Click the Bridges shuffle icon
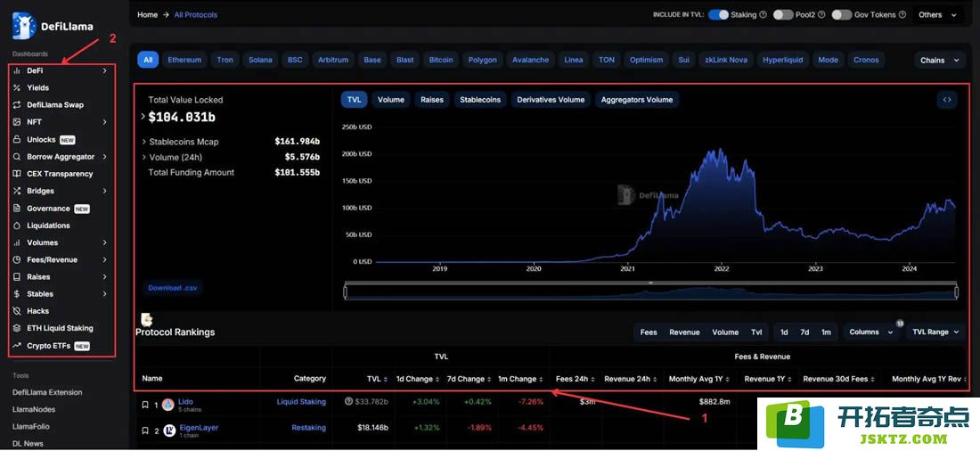980x451 pixels. (x=17, y=191)
